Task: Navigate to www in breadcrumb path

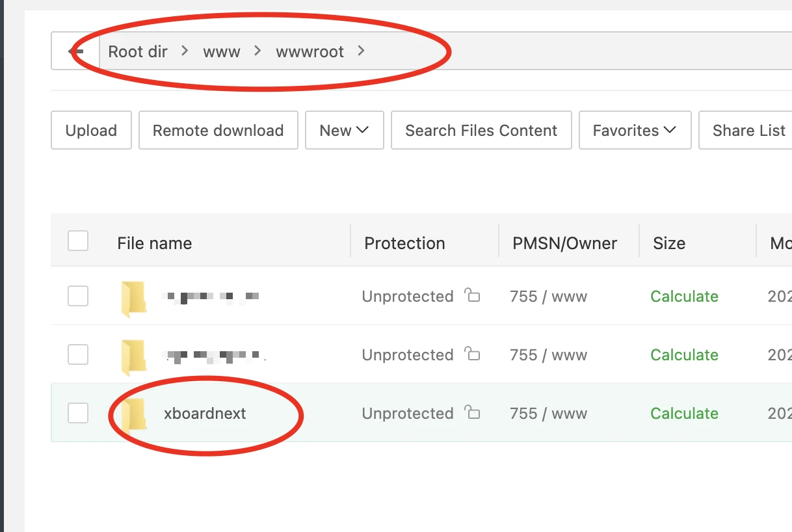Action: point(222,51)
